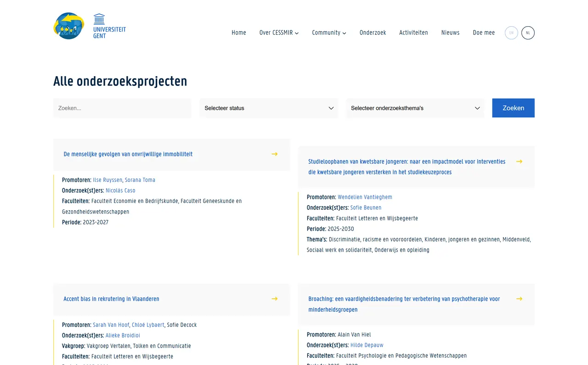
Task: Open project 'Studieloopbanen van kwetsbare jongeren'
Action: [407, 167]
